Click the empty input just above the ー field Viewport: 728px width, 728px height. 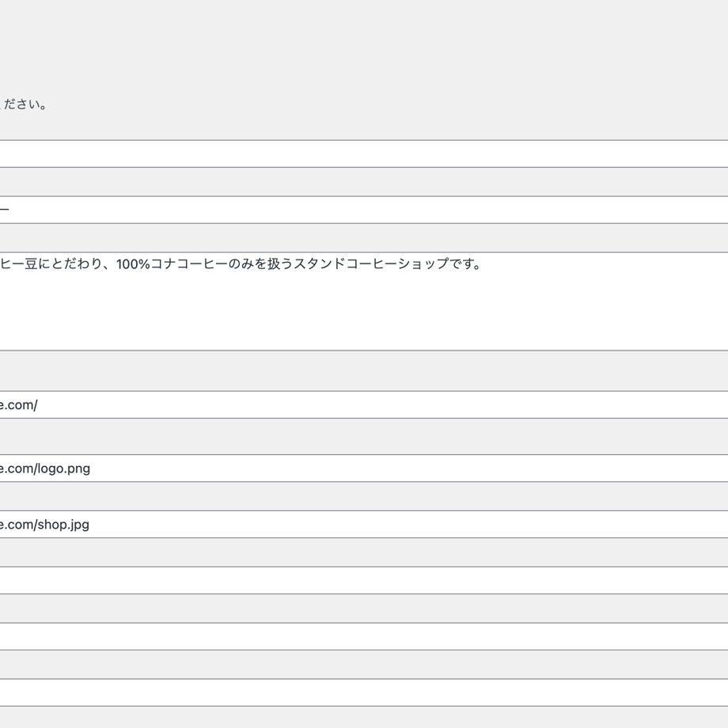pos(364,154)
